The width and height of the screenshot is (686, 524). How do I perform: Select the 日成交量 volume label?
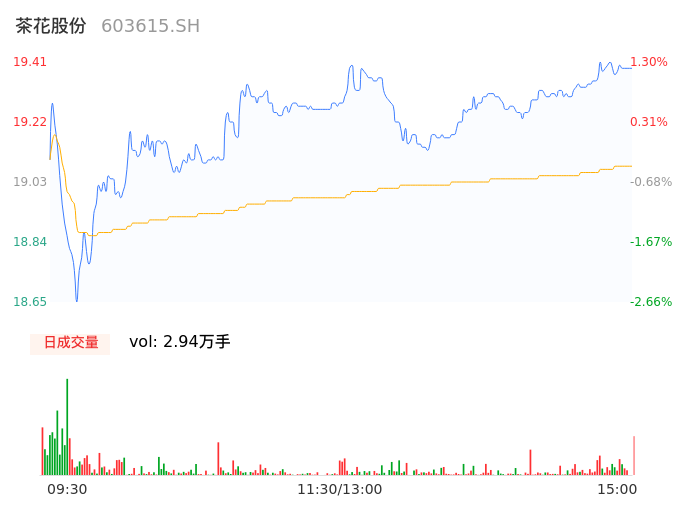70,342
